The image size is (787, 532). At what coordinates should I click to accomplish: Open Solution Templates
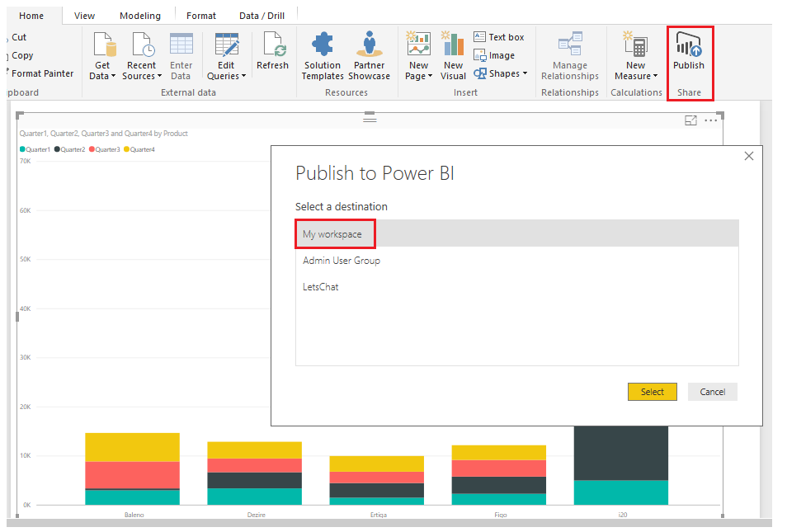(323, 56)
